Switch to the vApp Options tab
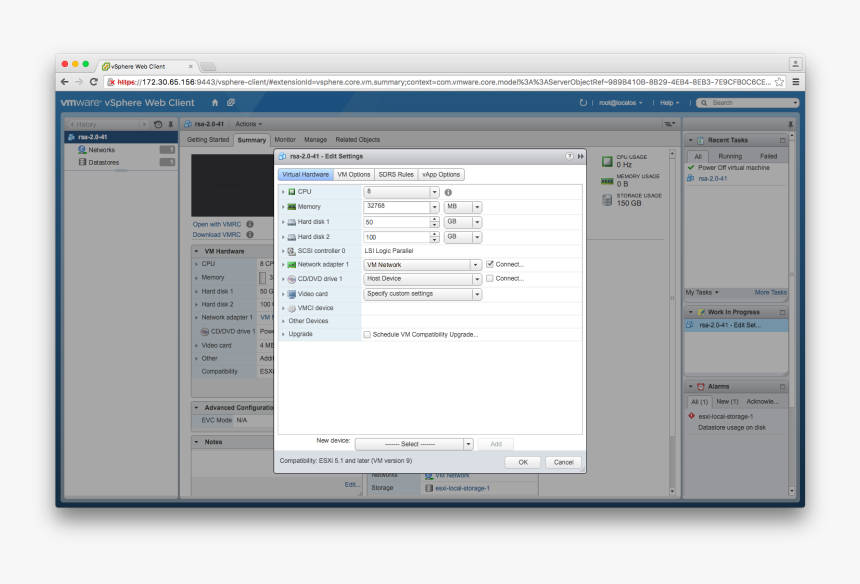The image size is (860, 584). coord(441,174)
